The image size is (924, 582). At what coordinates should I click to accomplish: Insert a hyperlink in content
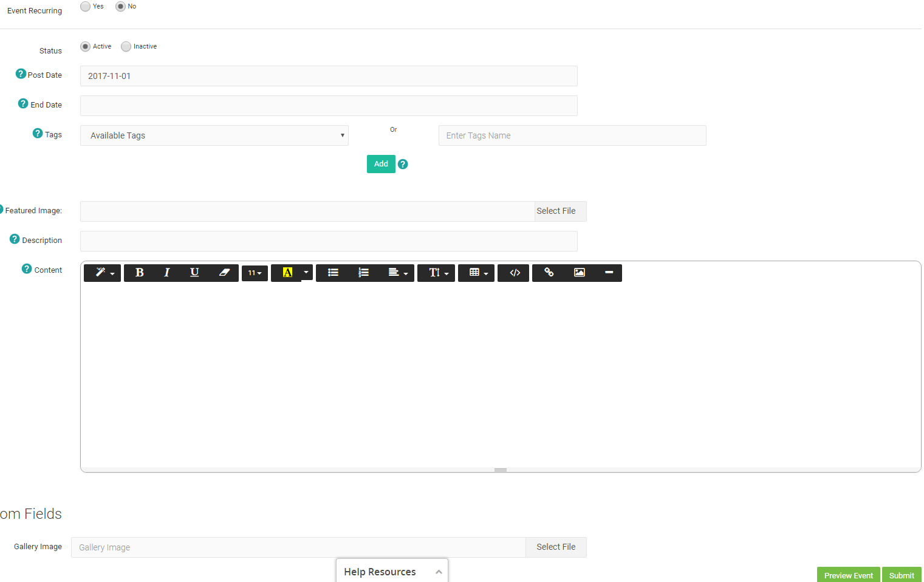coord(549,273)
